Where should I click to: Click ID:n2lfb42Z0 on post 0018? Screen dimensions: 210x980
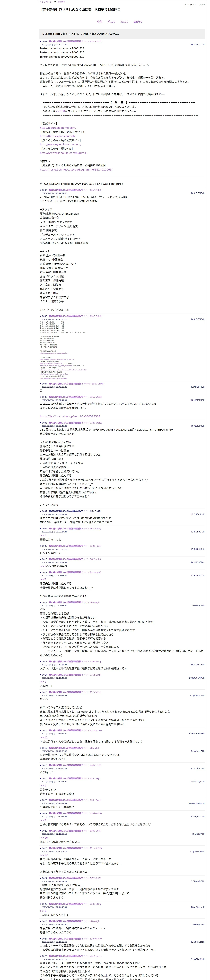click(198, 768)
